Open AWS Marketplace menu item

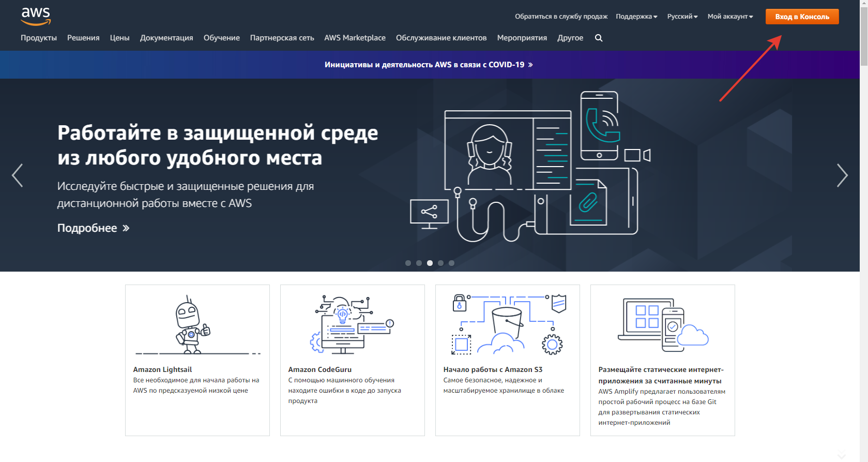pyautogui.click(x=355, y=38)
